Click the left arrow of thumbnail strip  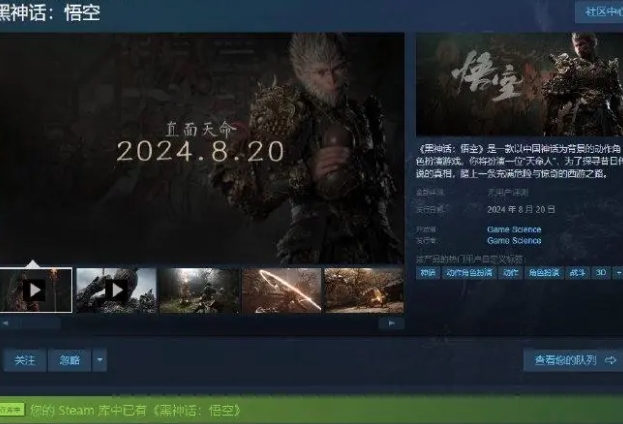coord(5,323)
